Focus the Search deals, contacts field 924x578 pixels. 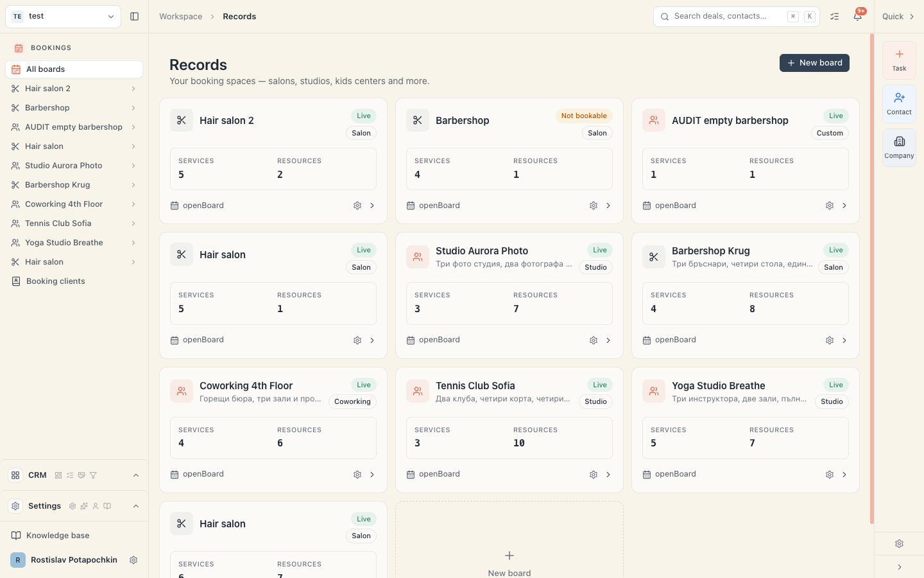point(736,17)
